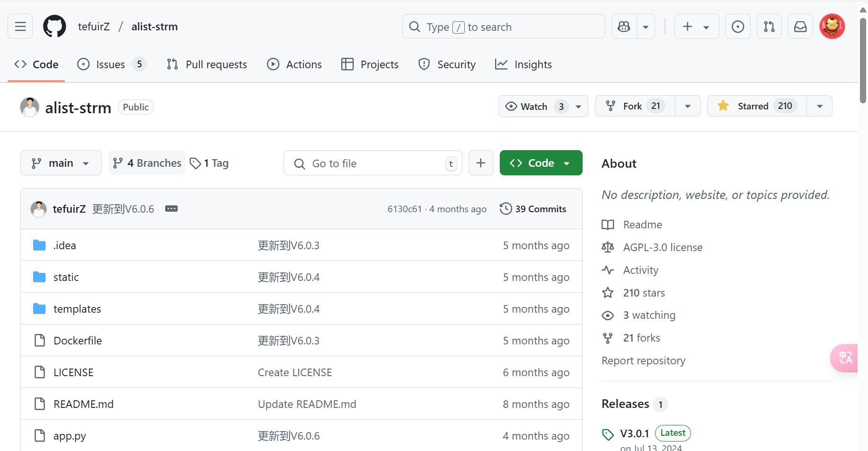This screenshot has height=451, width=868.
Task: Expand the Copilot dropdown arrow
Action: coord(646,27)
